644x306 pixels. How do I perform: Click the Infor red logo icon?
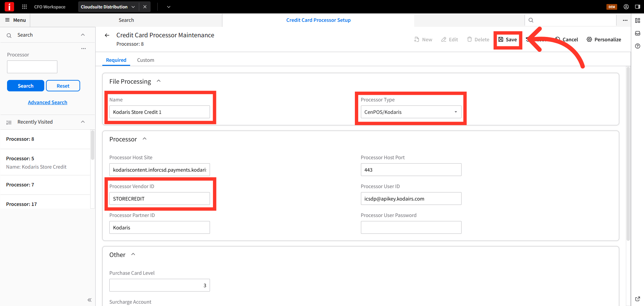point(9,6)
